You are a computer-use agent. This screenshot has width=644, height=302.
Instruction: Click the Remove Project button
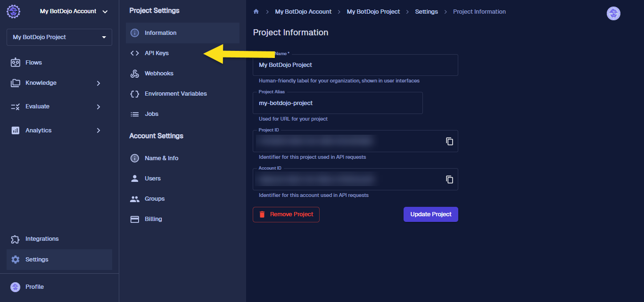click(286, 214)
